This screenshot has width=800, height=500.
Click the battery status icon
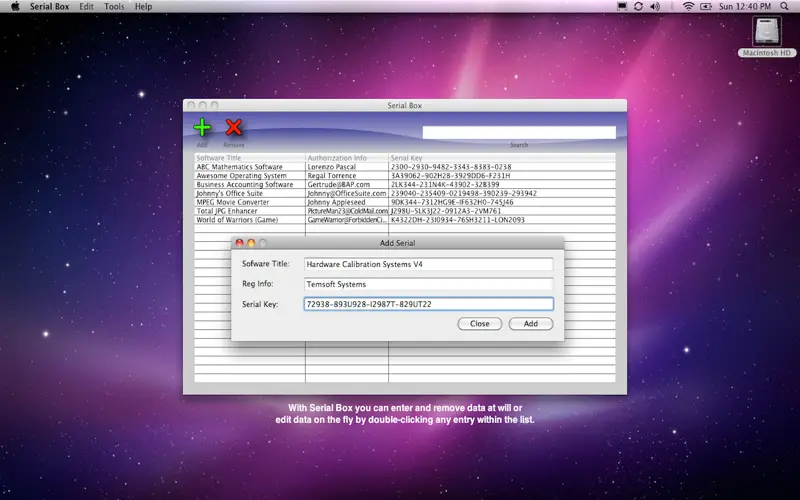tap(706, 7)
